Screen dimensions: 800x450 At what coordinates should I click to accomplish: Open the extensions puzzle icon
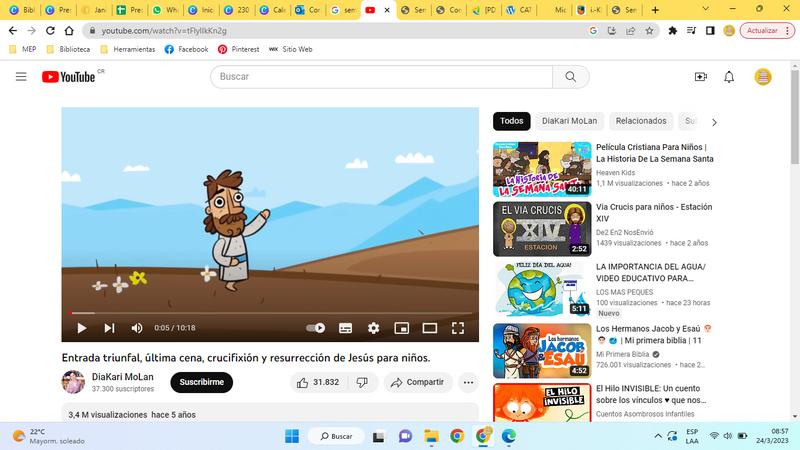[x=672, y=31]
